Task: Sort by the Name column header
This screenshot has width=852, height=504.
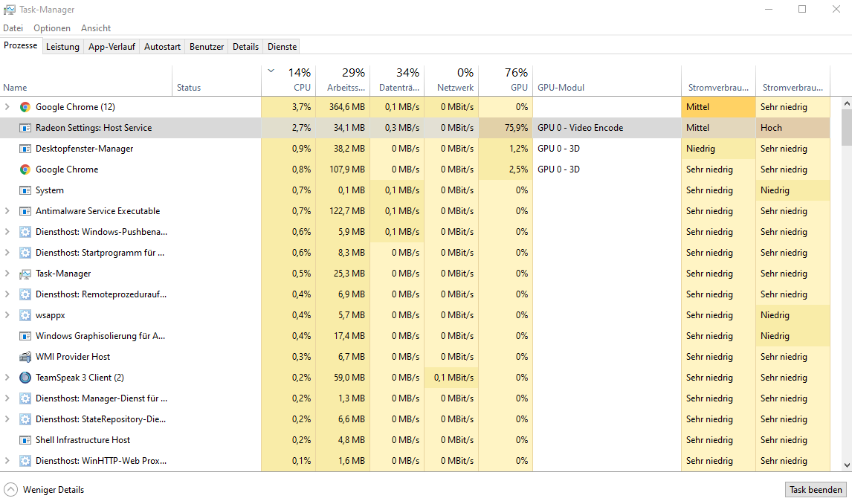Action: point(86,80)
